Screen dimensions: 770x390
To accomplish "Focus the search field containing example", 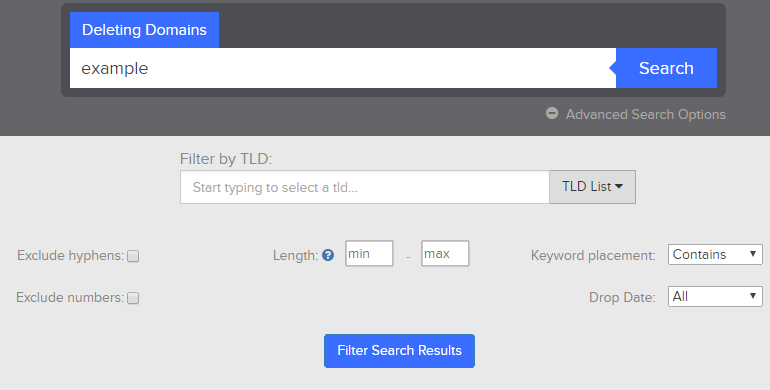I will [343, 68].
